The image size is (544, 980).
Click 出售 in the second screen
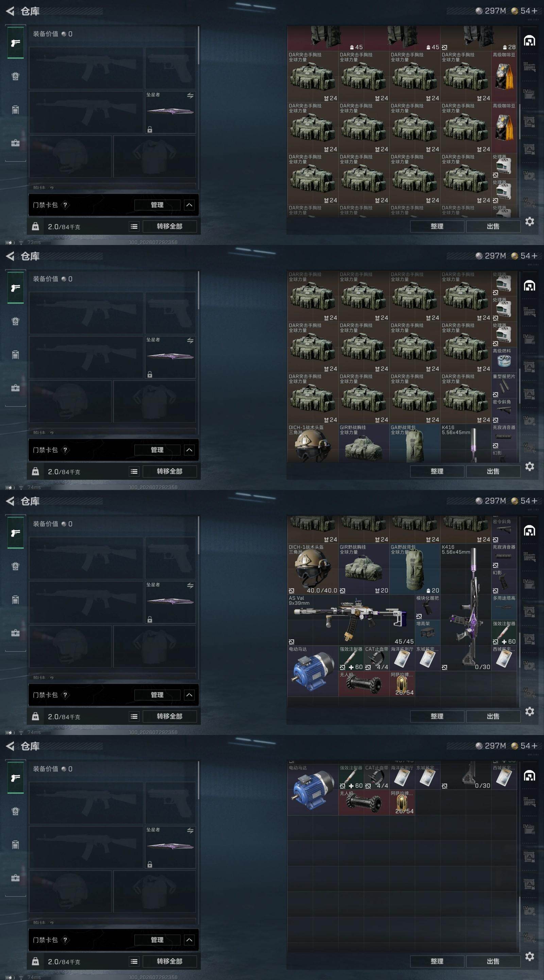tap(493, 471)
